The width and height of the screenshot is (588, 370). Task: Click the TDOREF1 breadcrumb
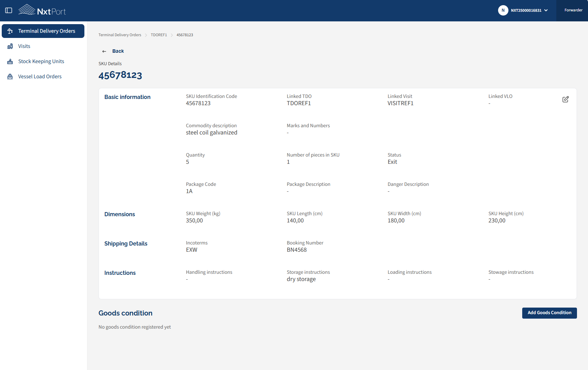(x=159, y=35)
